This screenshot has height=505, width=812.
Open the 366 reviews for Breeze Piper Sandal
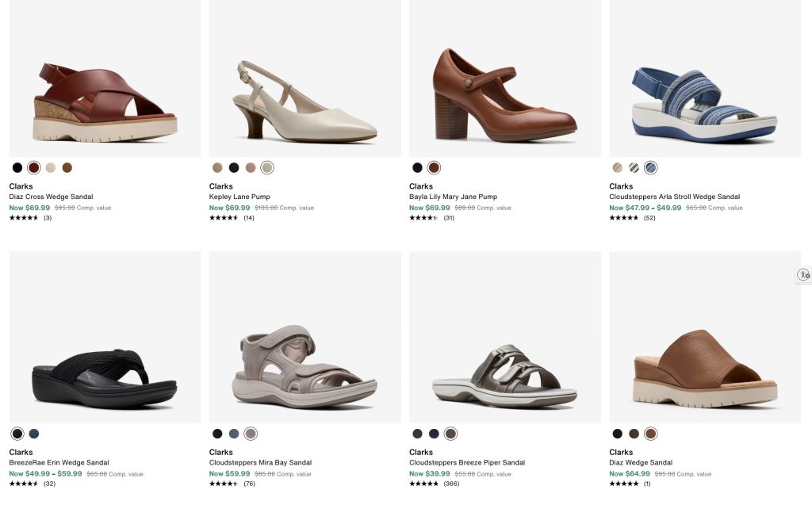[x=451, y=484]
